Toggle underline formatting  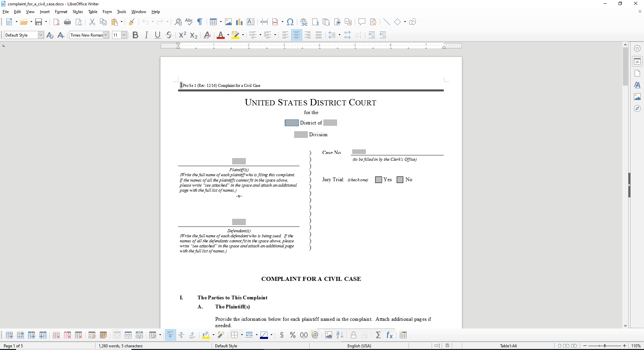pyautogui.click(x=157, y=35)
